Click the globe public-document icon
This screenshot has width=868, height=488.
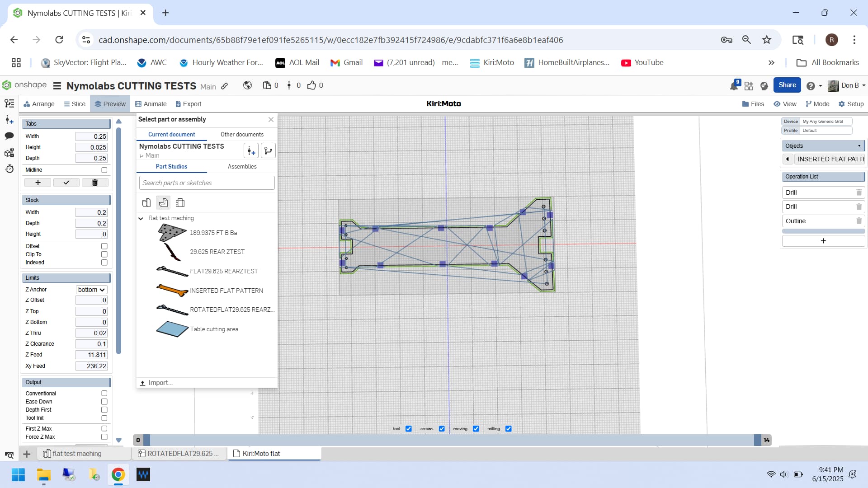(x=247, y=85)
